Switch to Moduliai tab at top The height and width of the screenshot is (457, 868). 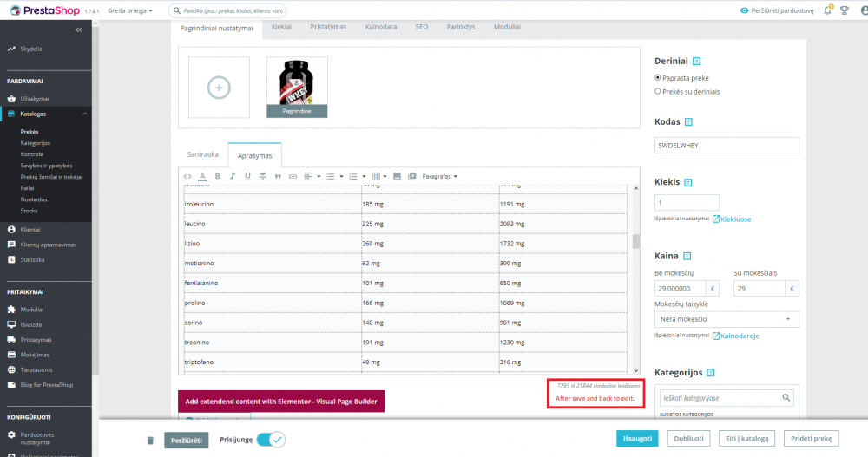click(507, 27)
